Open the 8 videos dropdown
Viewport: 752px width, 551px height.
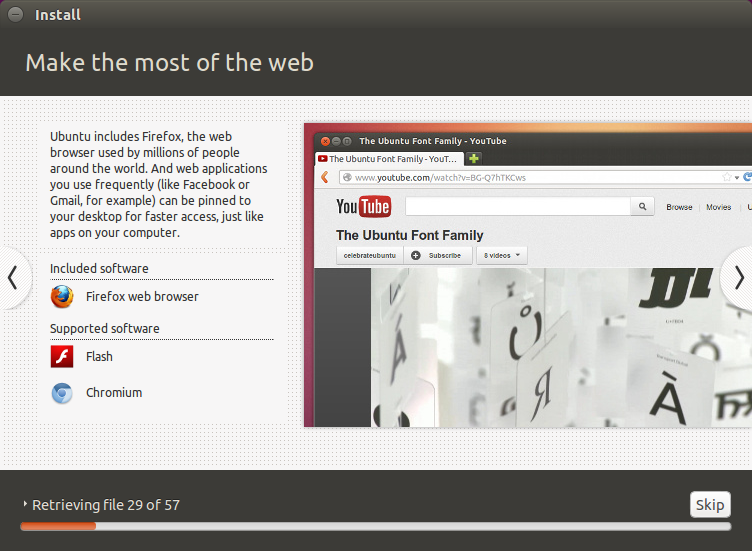[501, 255]
